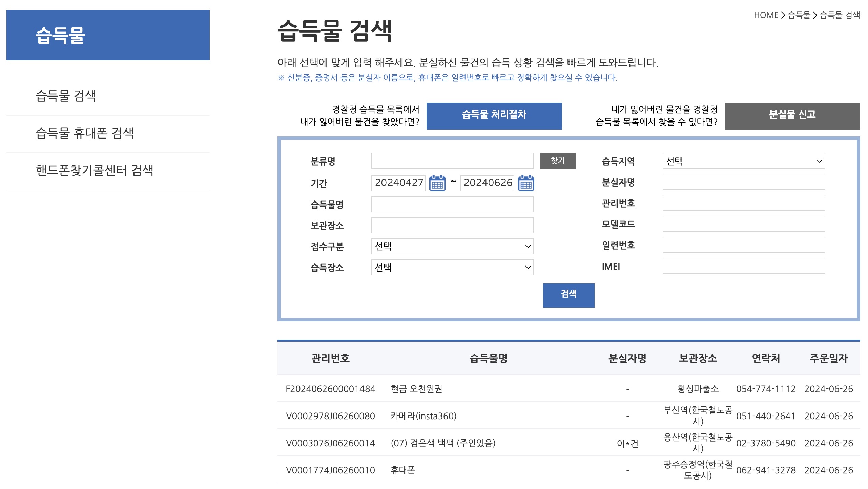Viewport: 868px width, 489px height.
Task: Open 핸드폰찾기콜센터 검색 sidebar item
Action: click(95, 171)
